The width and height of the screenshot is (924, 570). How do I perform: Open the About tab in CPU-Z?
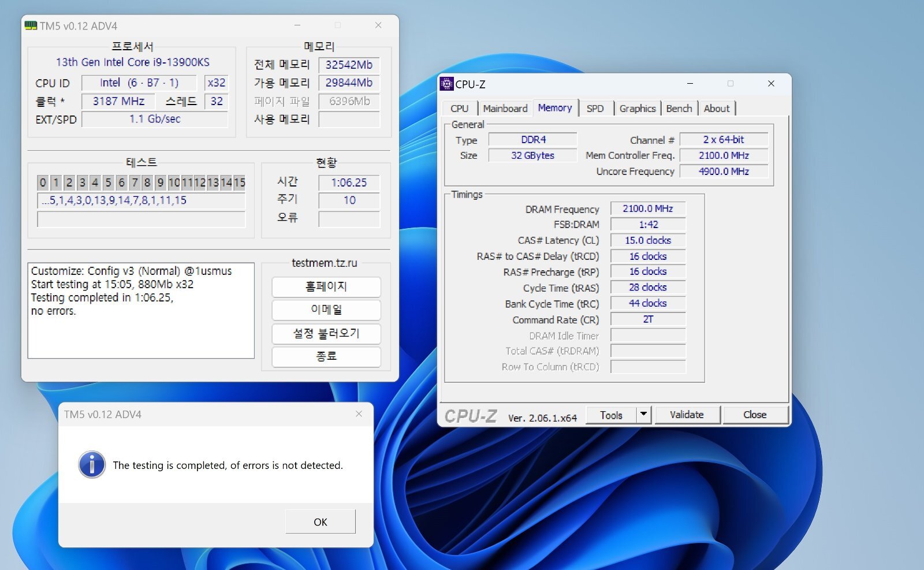tap(717, 109)
